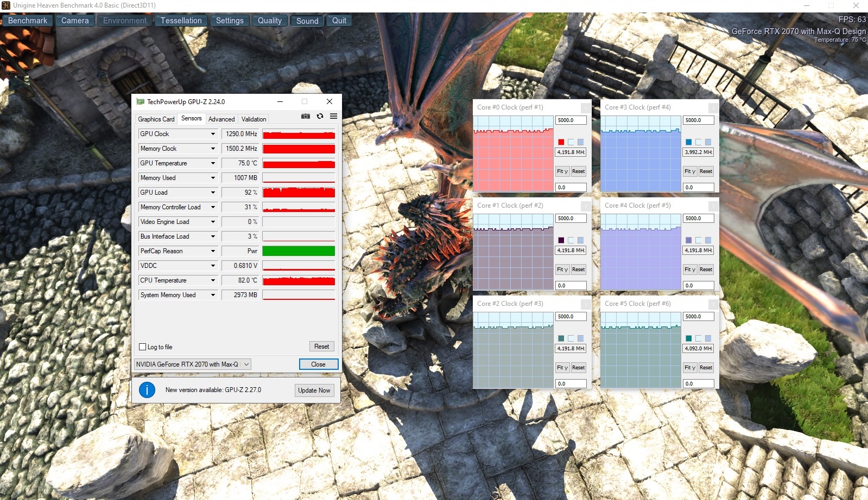Click the 1290.0 MHz GPU Clock value
The height and width of the screenshot is (500, 868).
point(241,134)
